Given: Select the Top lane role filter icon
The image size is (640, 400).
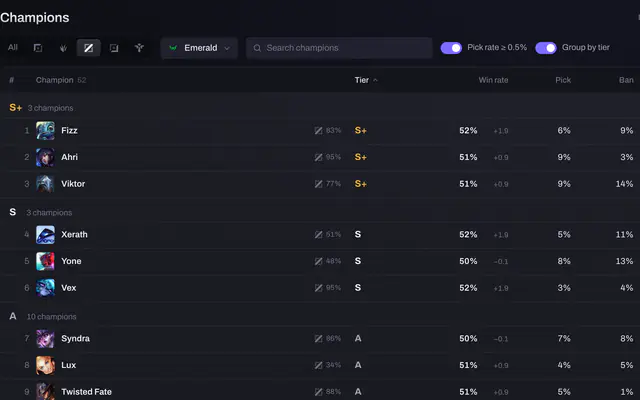Looking at the screenshot, I should tap(38, 48).
